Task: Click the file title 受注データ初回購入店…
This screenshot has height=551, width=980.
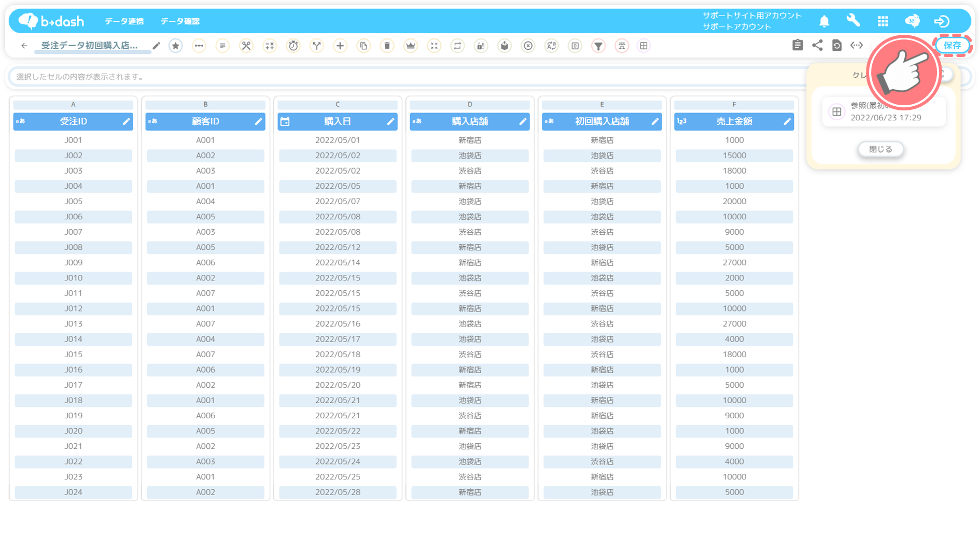Action: pyautogui.click(x=89, y=46)
